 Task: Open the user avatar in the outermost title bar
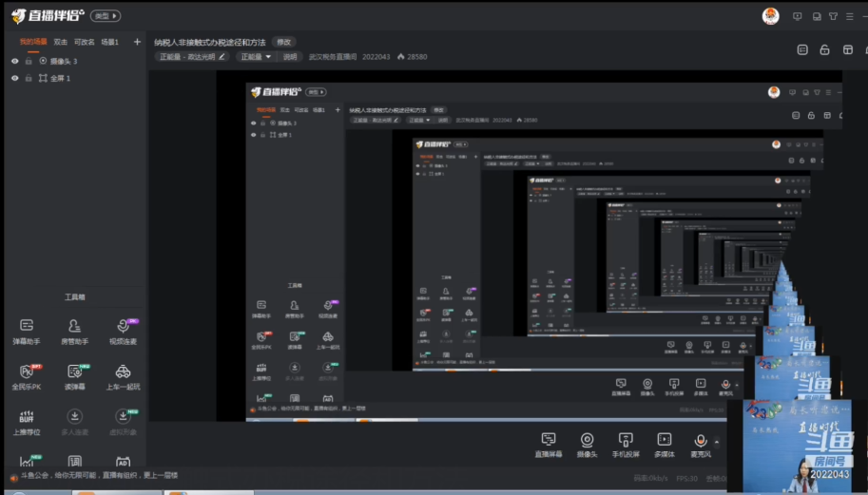[x=771, y=16]
